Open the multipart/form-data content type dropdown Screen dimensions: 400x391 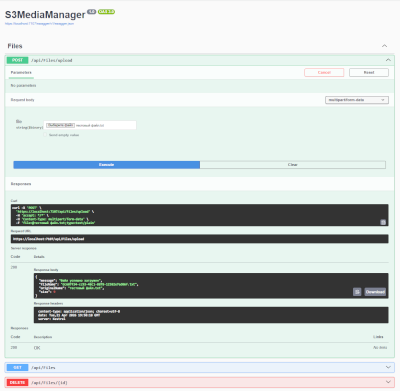click(x=357, y=100)
